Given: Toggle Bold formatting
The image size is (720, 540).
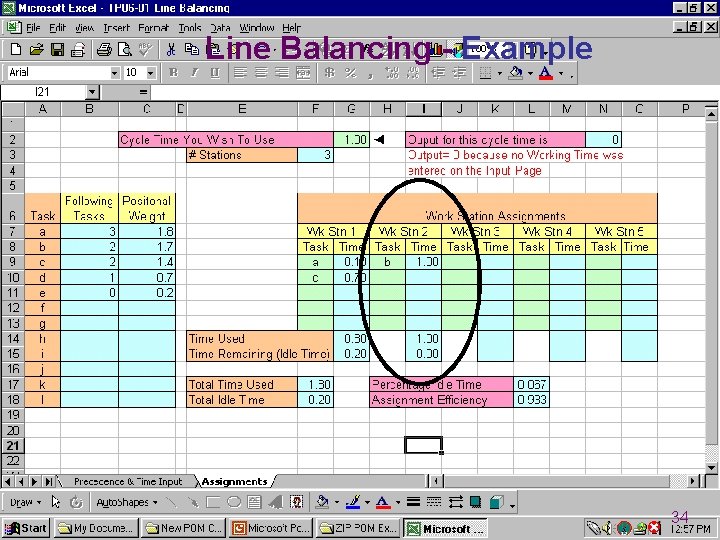Looking at the screenshot, I should point(173,73).
